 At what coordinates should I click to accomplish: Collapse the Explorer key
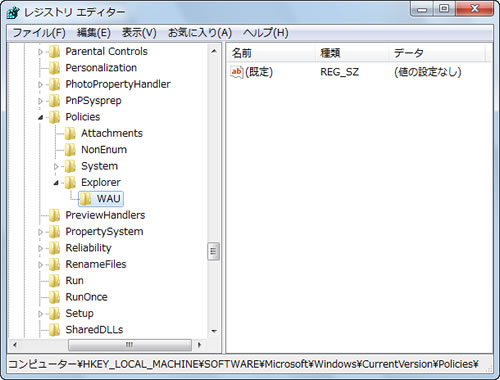tap(56, 183)
